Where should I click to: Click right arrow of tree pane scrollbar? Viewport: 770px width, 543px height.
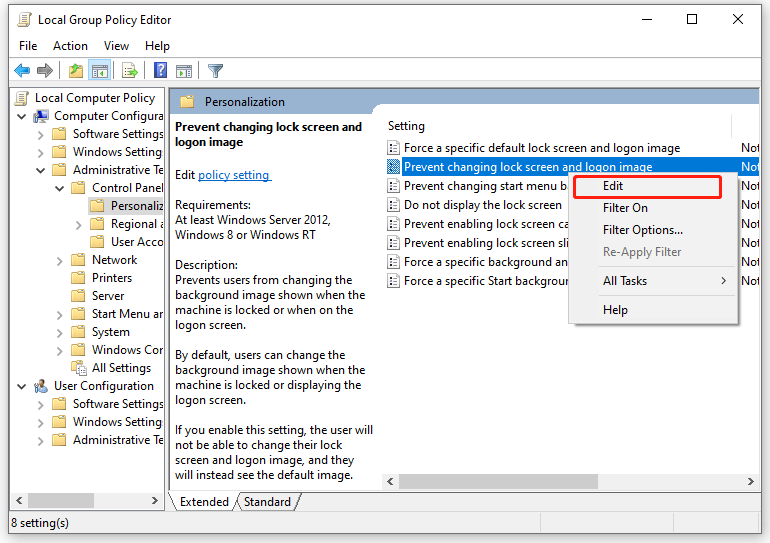[155, 501]
